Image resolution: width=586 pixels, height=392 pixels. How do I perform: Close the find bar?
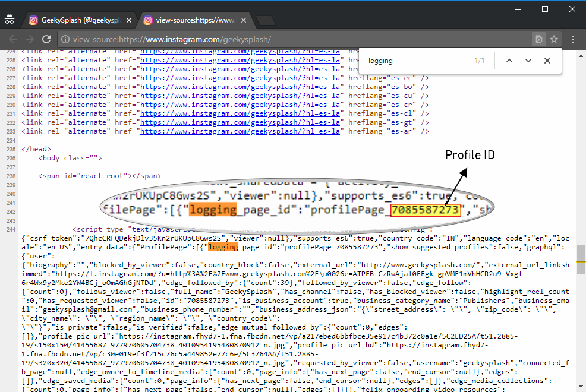pos(547,61)
